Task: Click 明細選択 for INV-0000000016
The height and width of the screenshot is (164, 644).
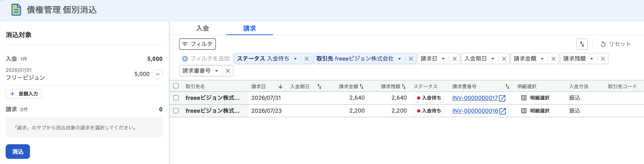Action: click(x=535, y=111)
